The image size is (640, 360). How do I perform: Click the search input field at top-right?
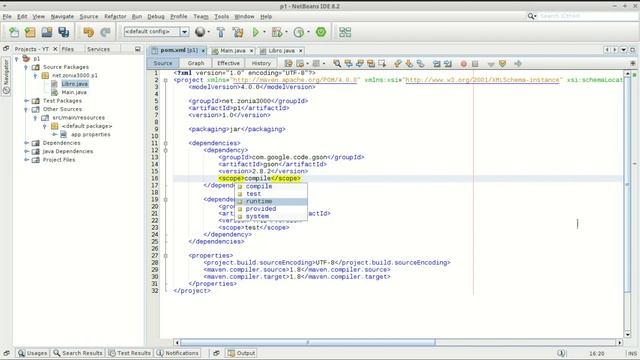pos(587,16)
